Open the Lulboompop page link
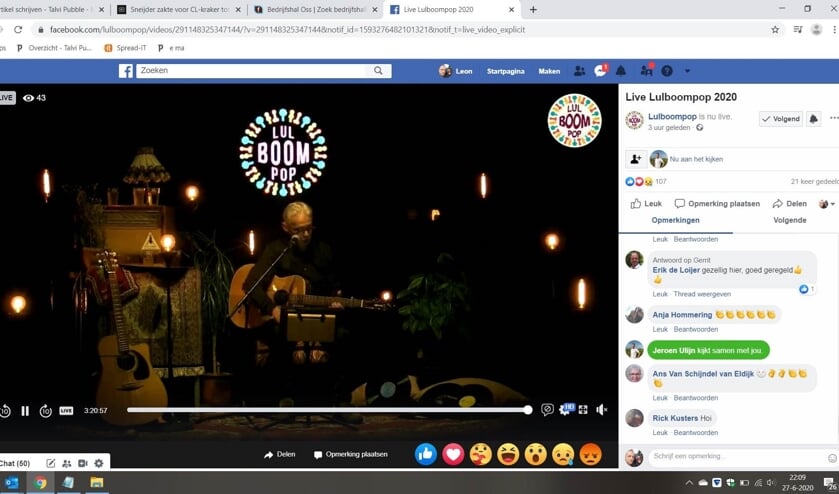Image resolution: width=839 pixels, height=494 pixels. pos(672,116)
